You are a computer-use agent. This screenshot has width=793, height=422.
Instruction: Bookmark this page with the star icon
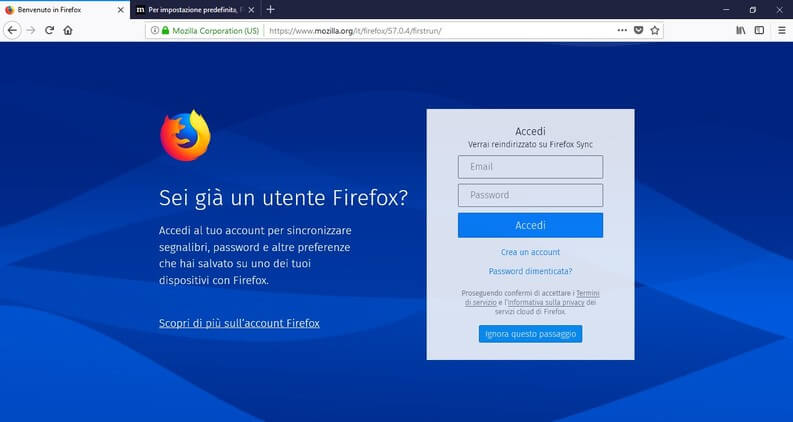(654, 30)
